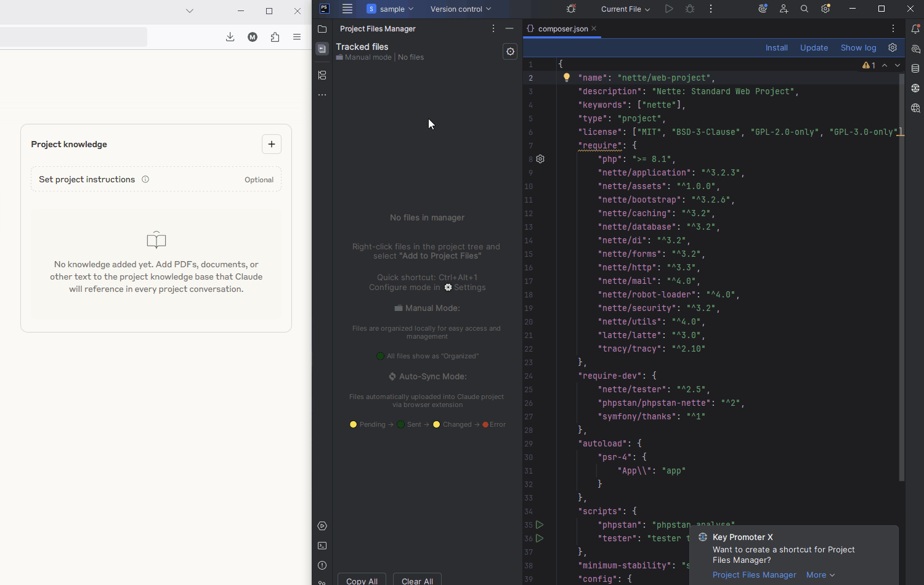Open the Structure tool window icon
This screenshot has height=585, width=924.
322,75
